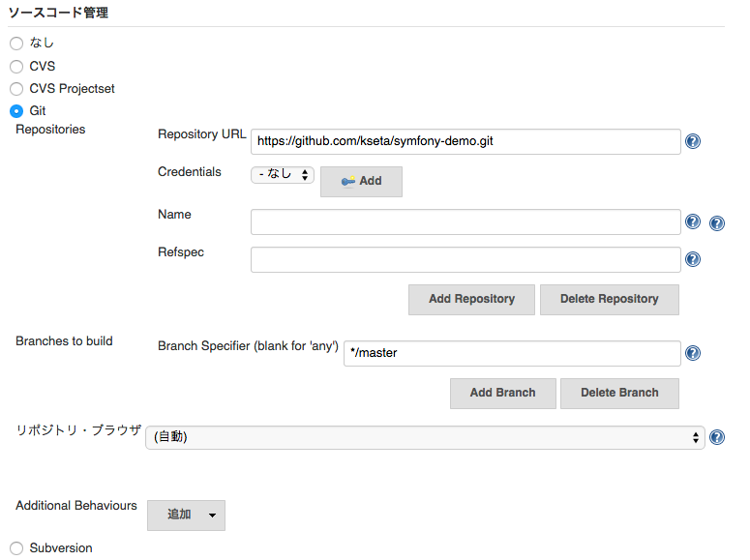Select the なし source control option
The width and height of the screenshot is (750, 560).
16,44
